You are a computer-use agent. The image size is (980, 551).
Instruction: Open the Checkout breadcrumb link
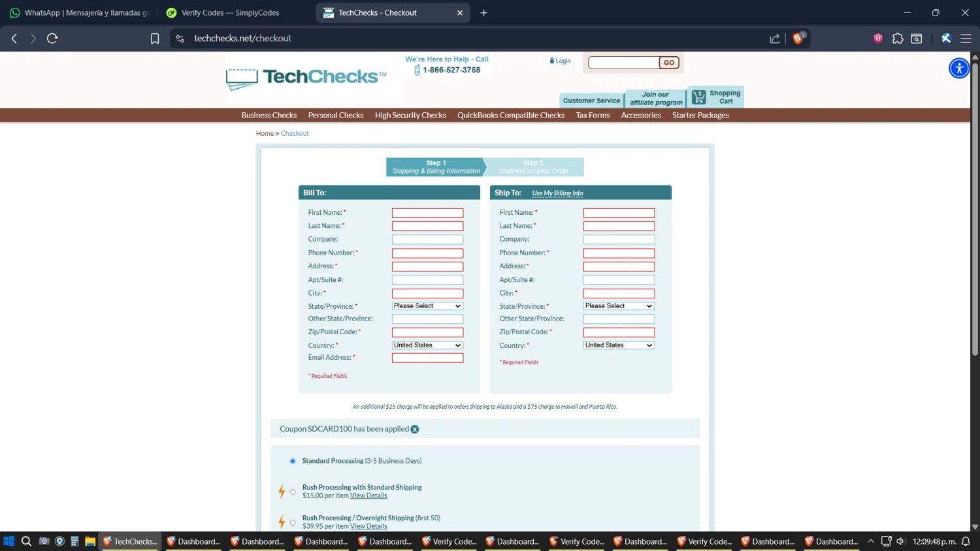click(295, 133)
